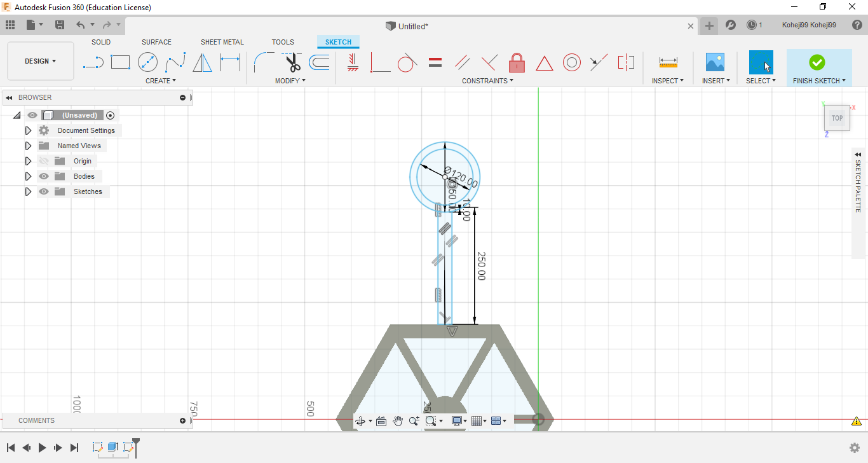
Task: Select the Offset tool
Action: click(x=319, y=62)
